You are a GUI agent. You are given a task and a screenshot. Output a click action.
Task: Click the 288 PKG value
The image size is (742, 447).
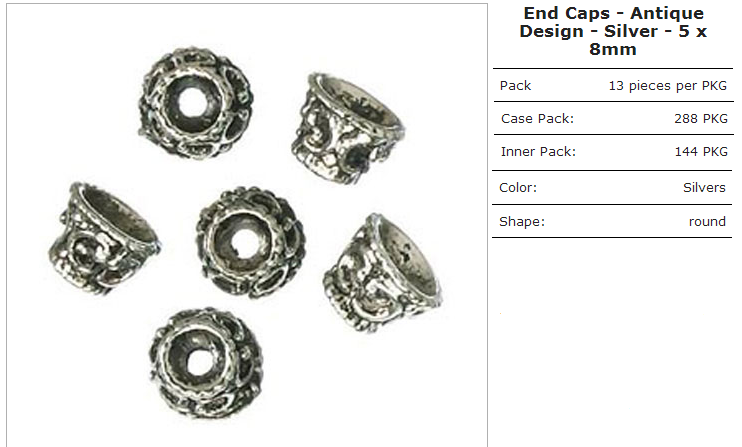tap(701, 118)
